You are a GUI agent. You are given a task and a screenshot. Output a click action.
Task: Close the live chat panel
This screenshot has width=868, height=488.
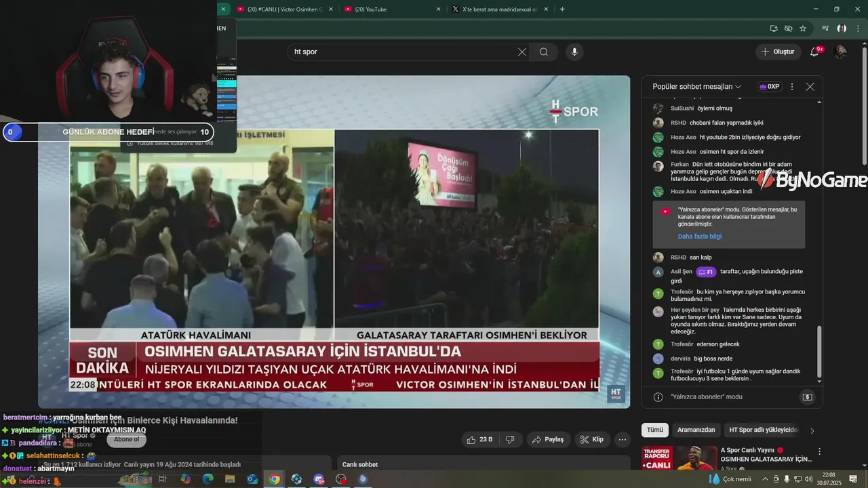[810, 87]
